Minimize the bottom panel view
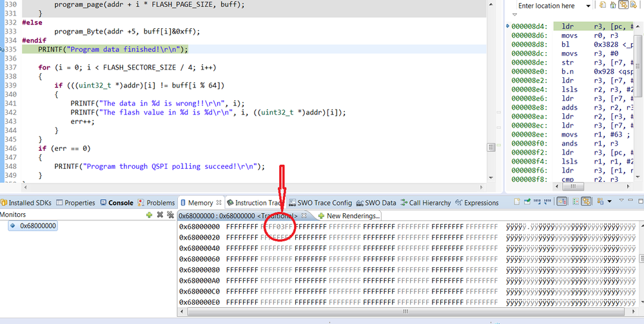 tap(630, 200)
